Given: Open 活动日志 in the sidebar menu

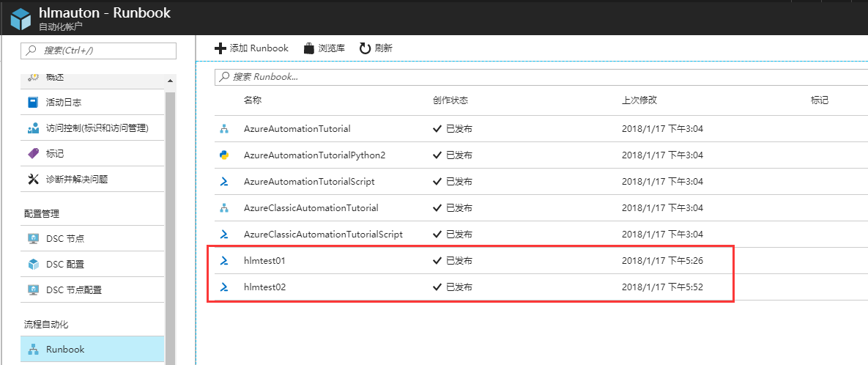Looking at the screenshot, I should click(92, 103).
